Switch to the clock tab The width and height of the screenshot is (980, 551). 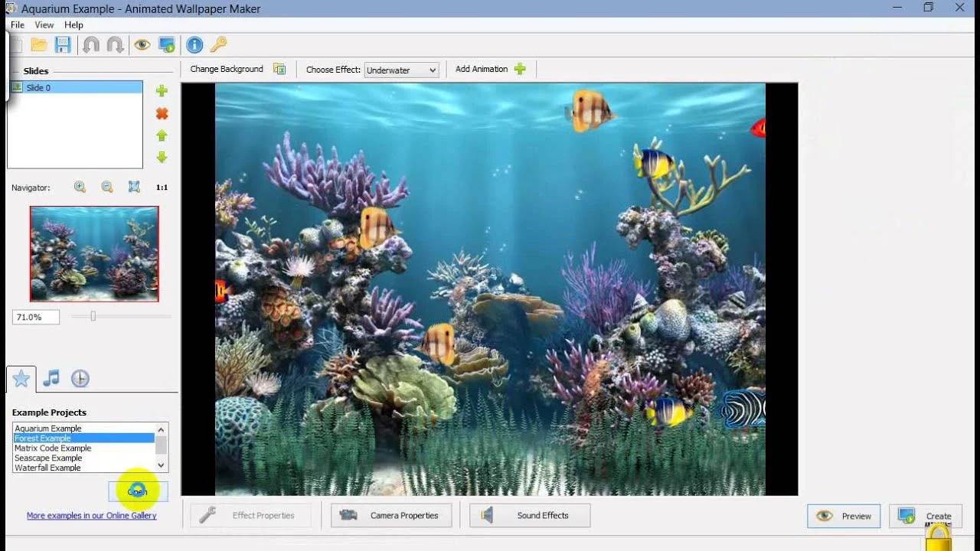click(x=80, y=378)
